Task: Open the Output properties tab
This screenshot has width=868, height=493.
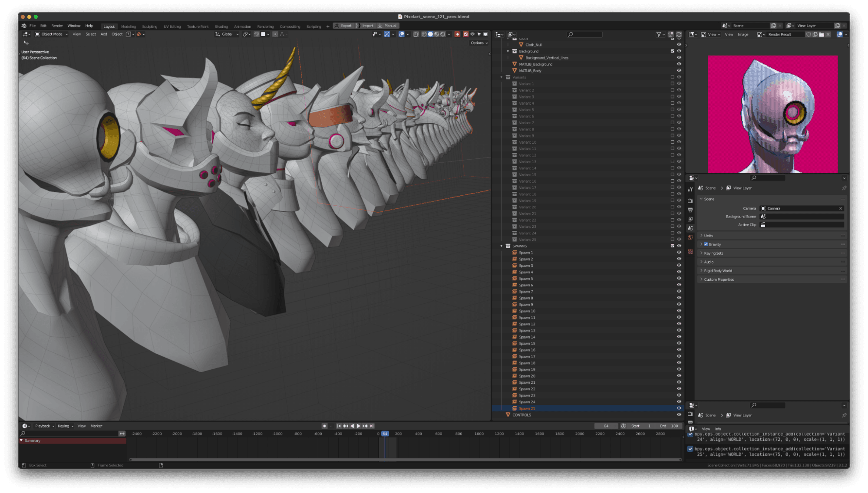Action: tap(690, 210)
